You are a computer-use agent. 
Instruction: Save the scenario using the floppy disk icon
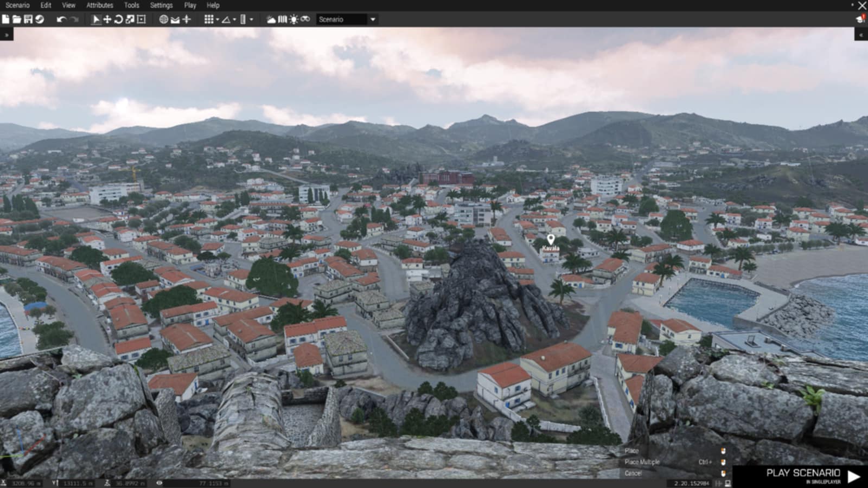coord(28,20)
